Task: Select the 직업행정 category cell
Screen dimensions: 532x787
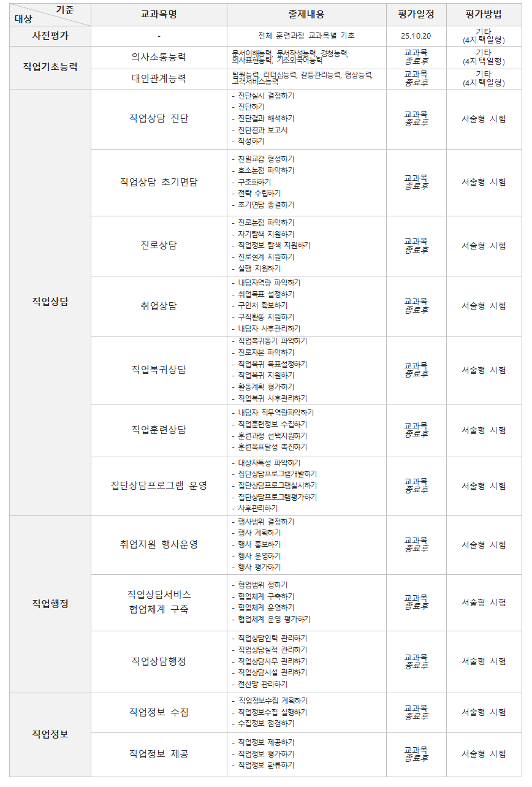Action: tap(50, 604)
